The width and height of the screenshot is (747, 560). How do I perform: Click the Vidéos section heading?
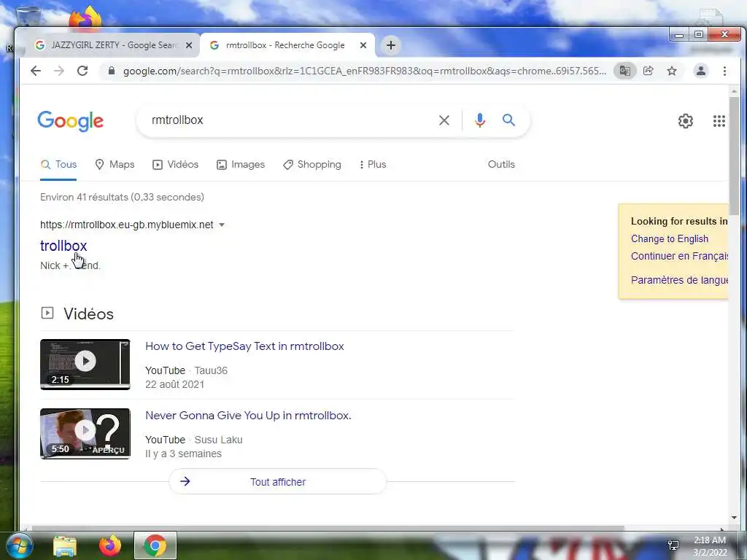click(x=88, y=314)
